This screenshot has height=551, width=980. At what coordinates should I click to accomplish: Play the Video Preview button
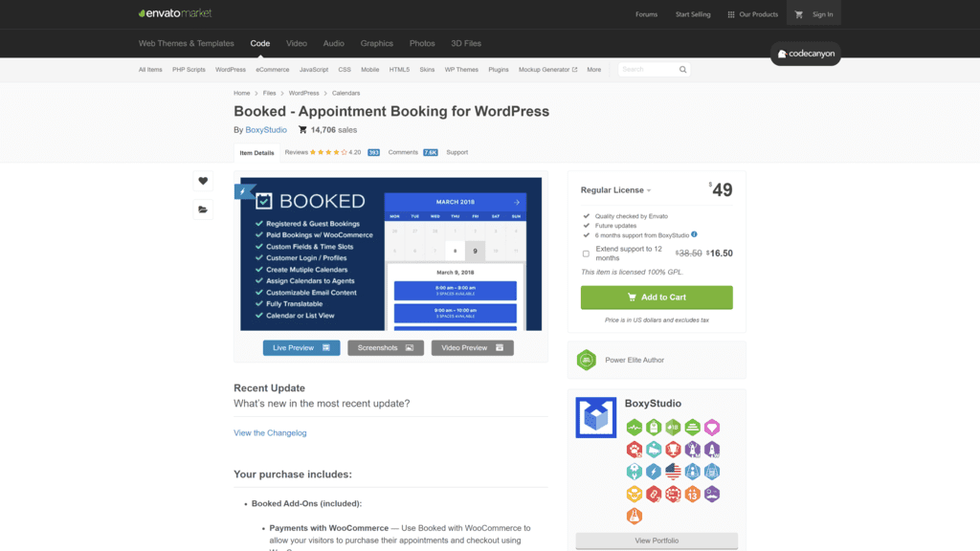473,348
